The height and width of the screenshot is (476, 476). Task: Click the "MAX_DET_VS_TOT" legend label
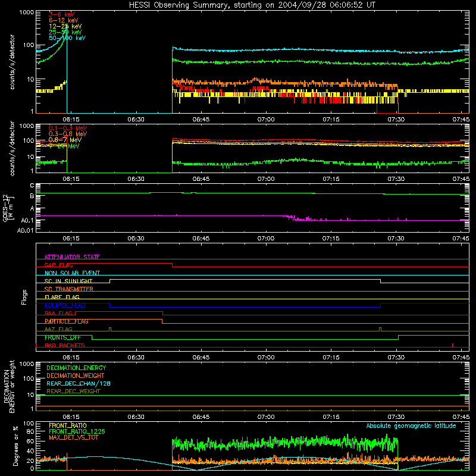74,437
